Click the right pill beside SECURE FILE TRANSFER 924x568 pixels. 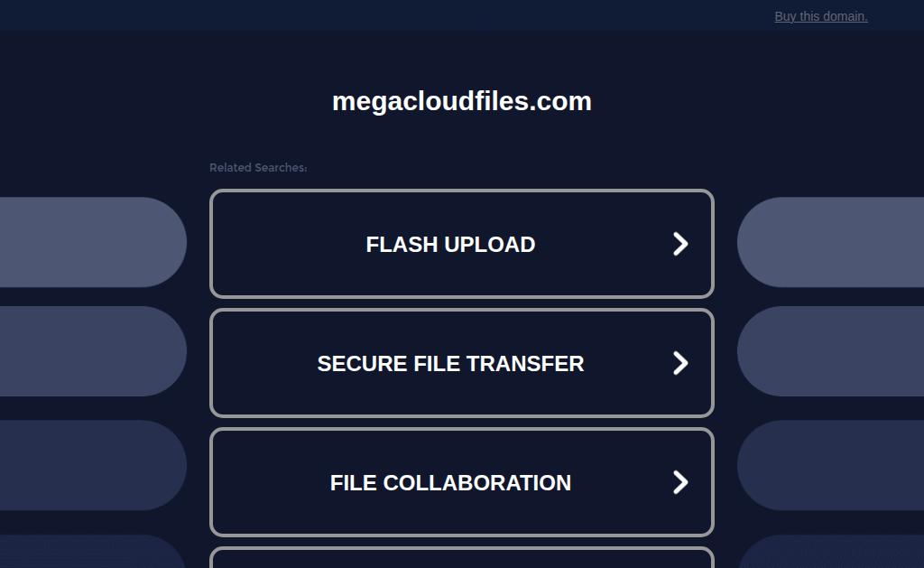click(830, 351)
